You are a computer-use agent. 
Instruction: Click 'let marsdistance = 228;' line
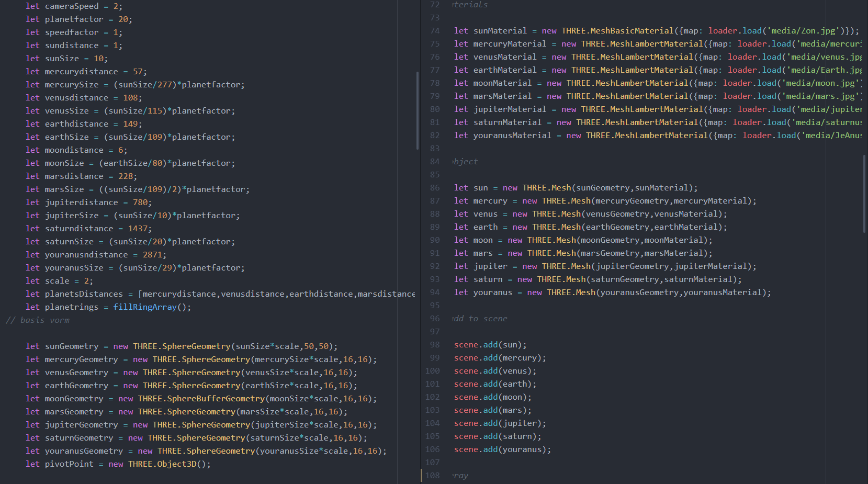pos(81,176)
